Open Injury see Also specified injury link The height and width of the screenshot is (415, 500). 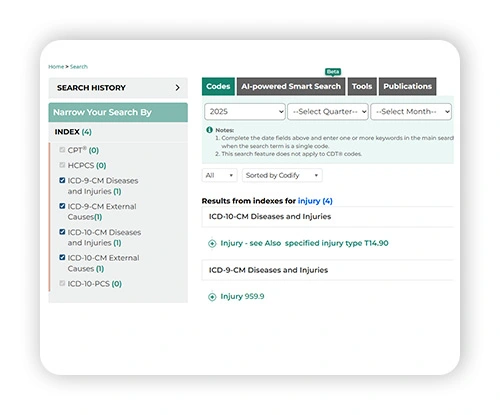click(304, 243)
